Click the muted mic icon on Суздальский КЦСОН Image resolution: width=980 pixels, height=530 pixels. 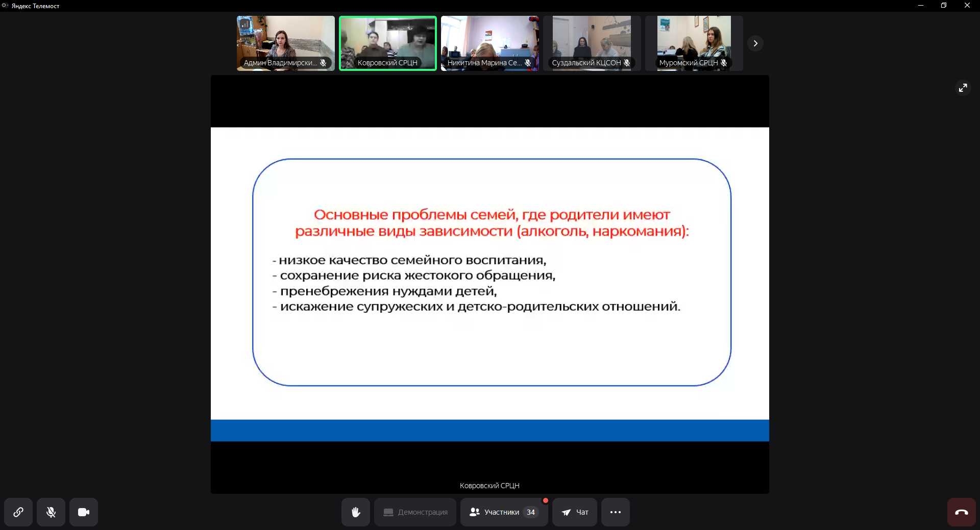(x=627, y=63)
